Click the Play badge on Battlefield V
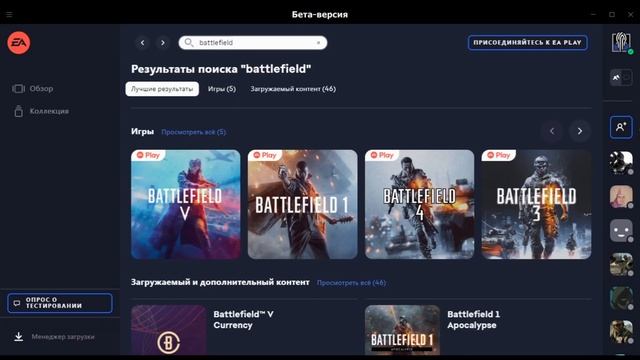Image resolution: width=640 pixels, height=360 pixels. [x=148, y=155]
